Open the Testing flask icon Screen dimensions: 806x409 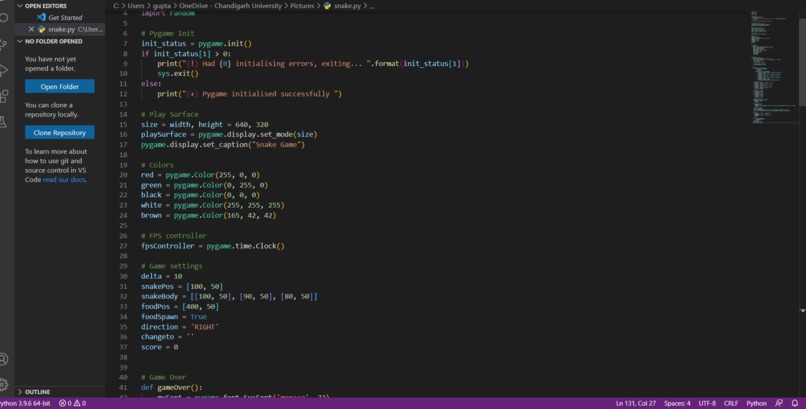tap(4, 121)
